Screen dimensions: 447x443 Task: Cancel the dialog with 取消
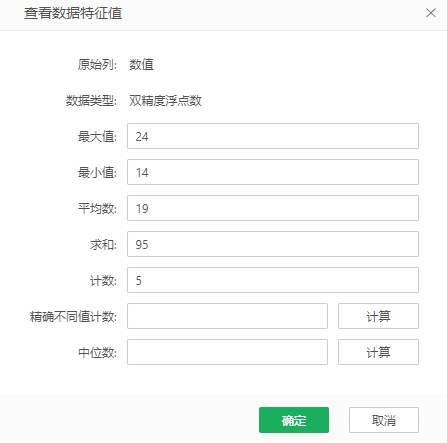(384, 420)
